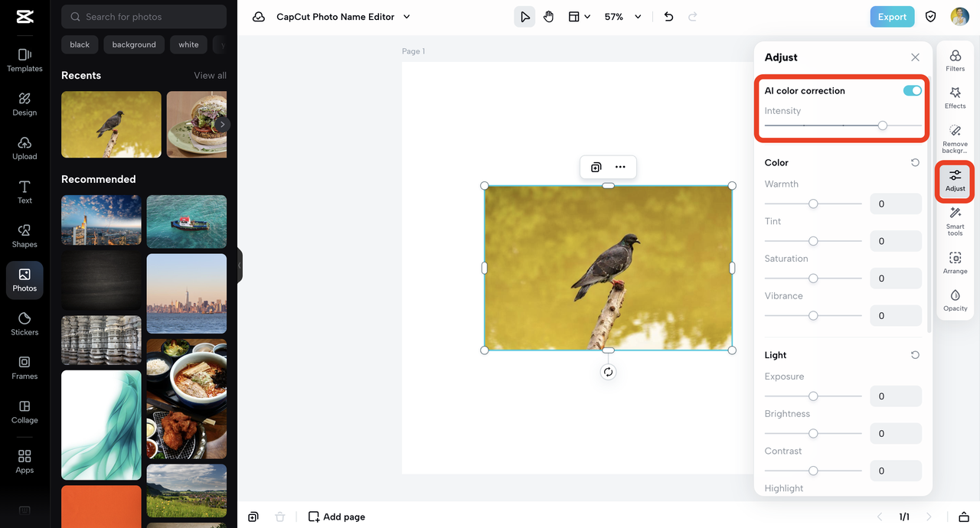Open the layers icon at bottom right
Viewport: 980px width, 528px height.
coord(964,517)
